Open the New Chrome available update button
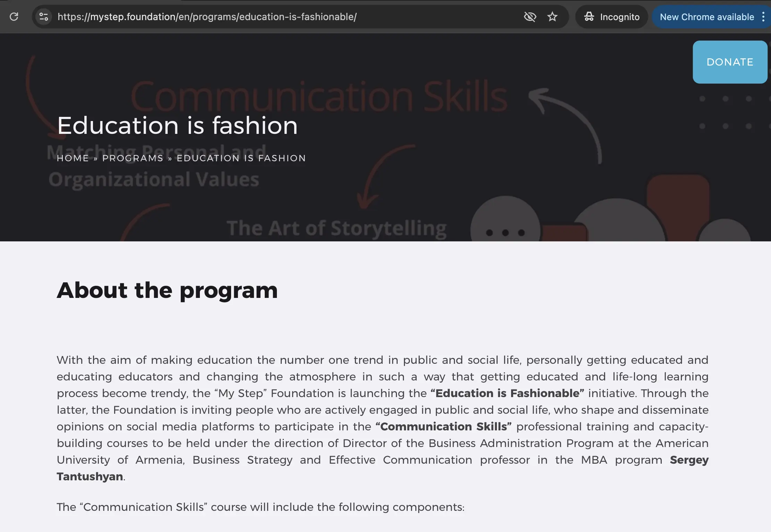This screenshot has width=771, height=532. (707, 17)
